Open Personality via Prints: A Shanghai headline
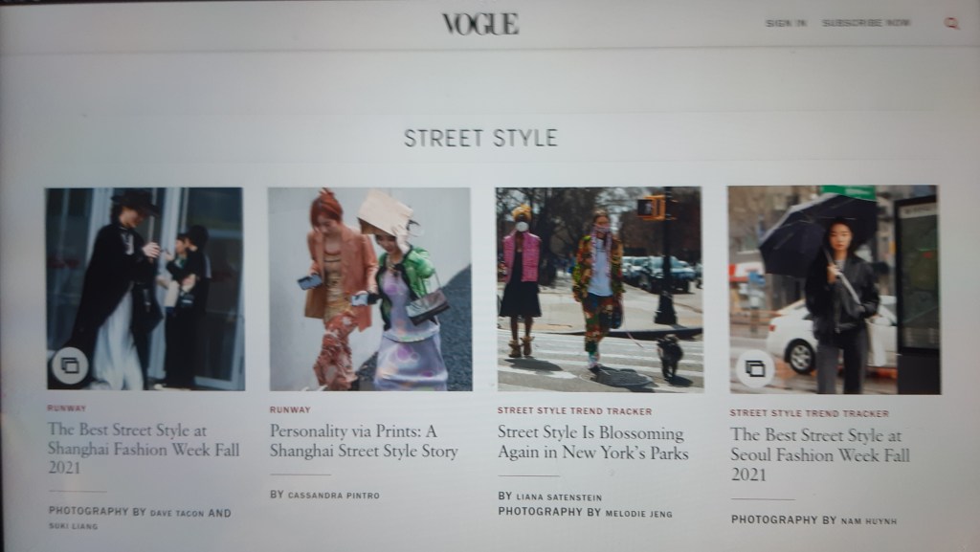 click(364, 441)
